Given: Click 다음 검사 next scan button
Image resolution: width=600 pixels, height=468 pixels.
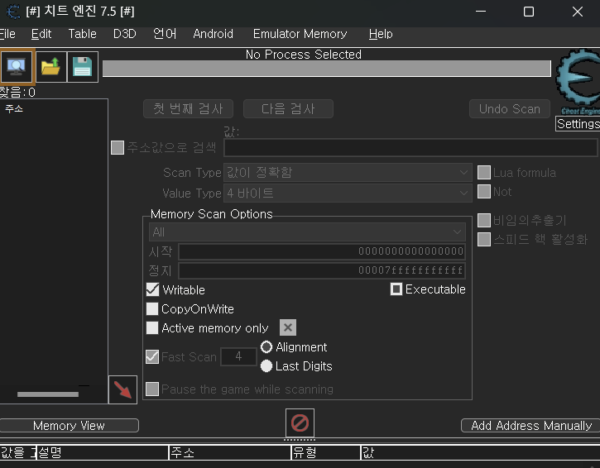Looking at the screenshot, I should coord(288,109).
